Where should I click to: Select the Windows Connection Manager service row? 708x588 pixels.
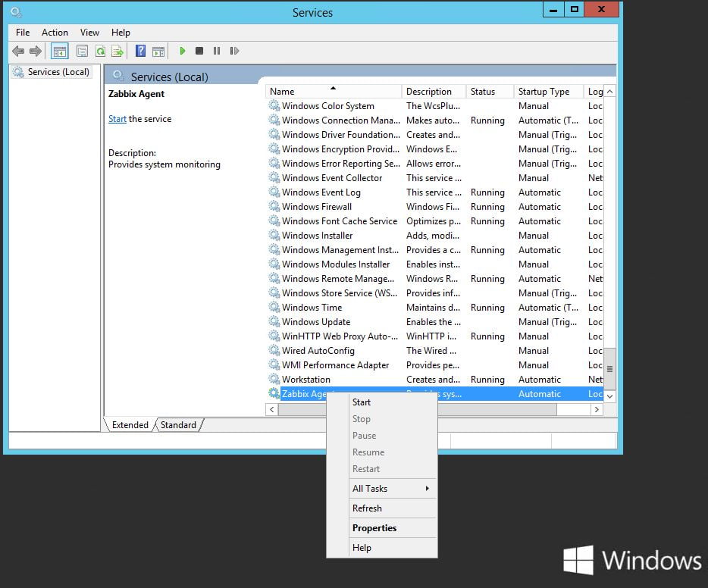[435, 120]
